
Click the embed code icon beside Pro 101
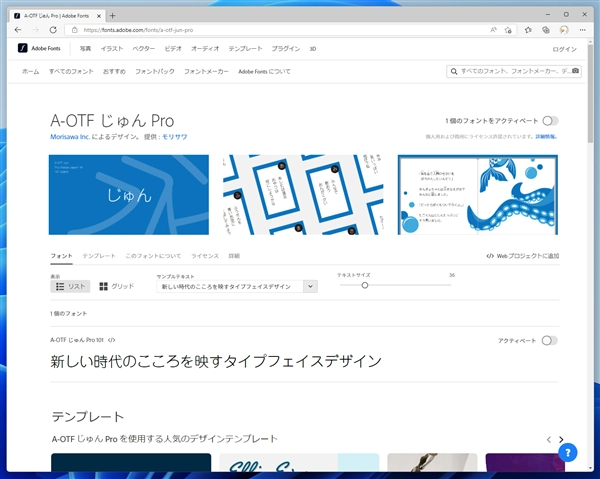[111, 340]
